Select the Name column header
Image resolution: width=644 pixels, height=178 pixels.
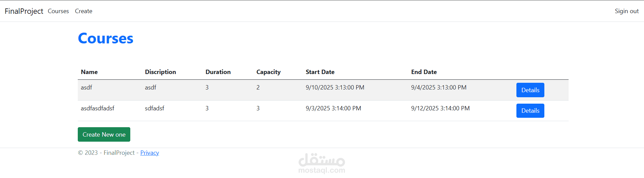coord(89,72)
